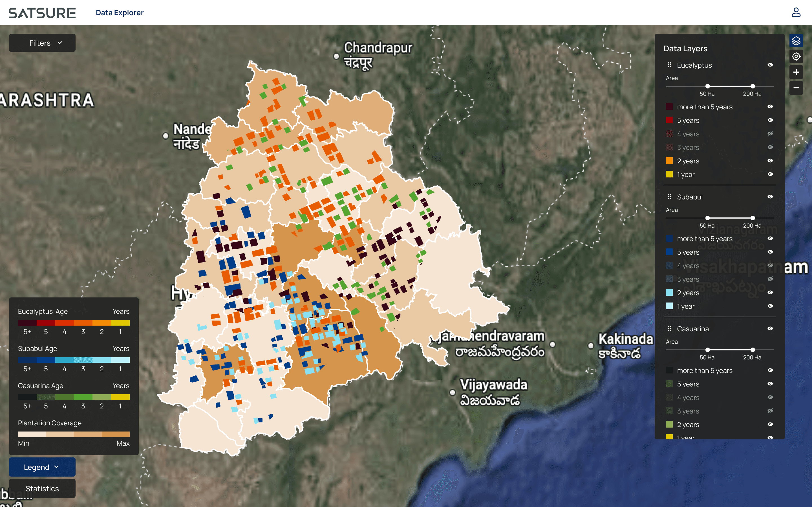Show Eucalyptus 4 years class

coord(770,134)
